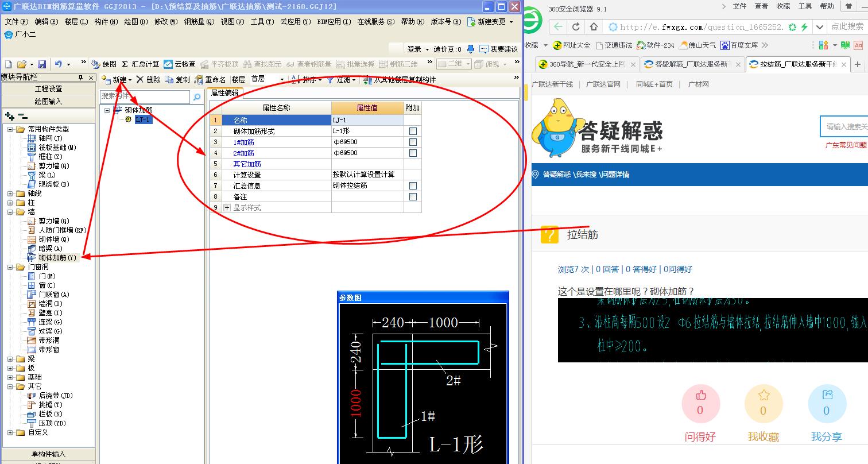This screenshot has height=464, width=868.
Task: Click the collapse-all minus icon in navigation panel
Action: 23,116
